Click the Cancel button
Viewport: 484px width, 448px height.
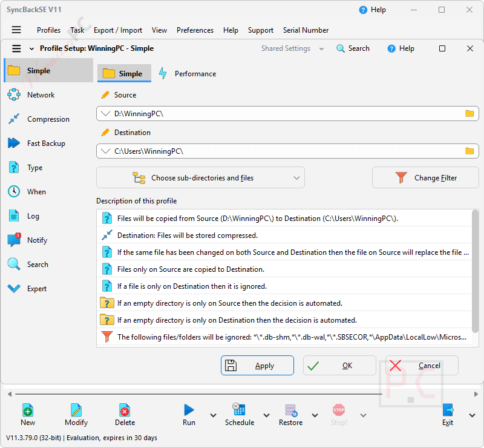[x=422, y=366]
